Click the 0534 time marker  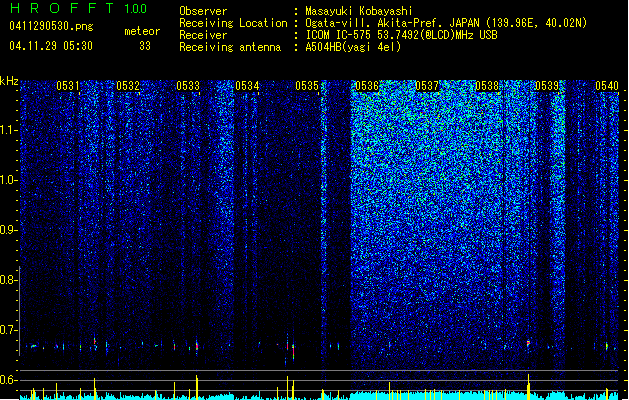coord(247,85)
